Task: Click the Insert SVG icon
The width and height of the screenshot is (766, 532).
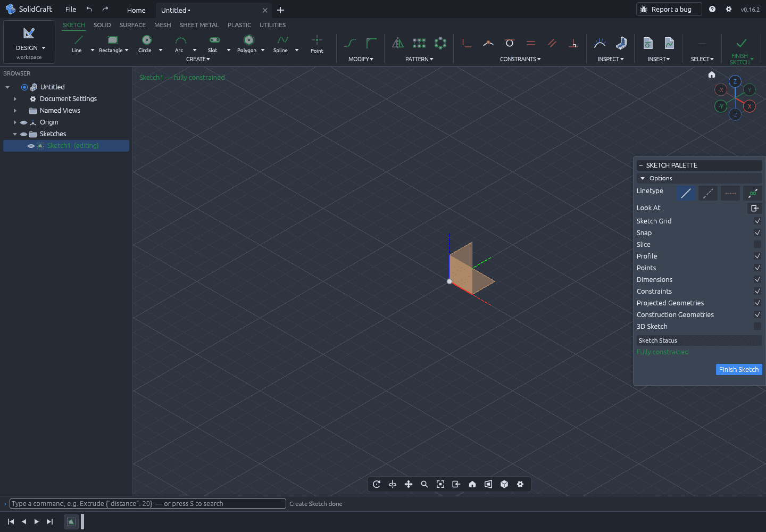Action: [669, 43]
